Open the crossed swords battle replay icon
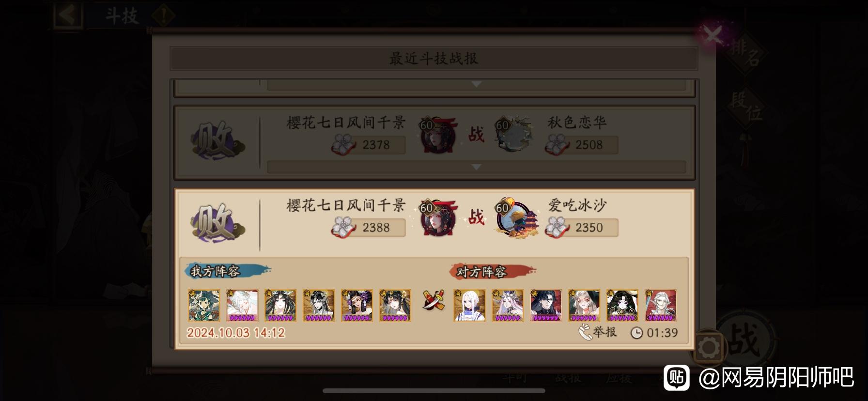The image size is (868, 401). point(433,300)
